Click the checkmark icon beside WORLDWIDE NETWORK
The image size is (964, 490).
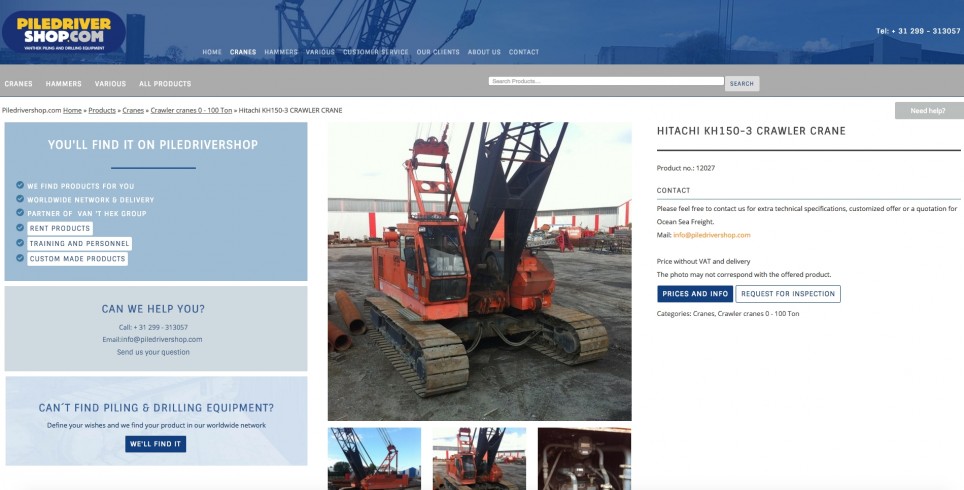(20, 199)
